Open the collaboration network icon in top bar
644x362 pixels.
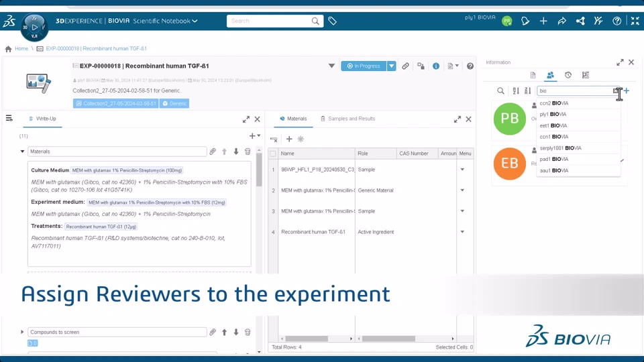coord(580,21)
